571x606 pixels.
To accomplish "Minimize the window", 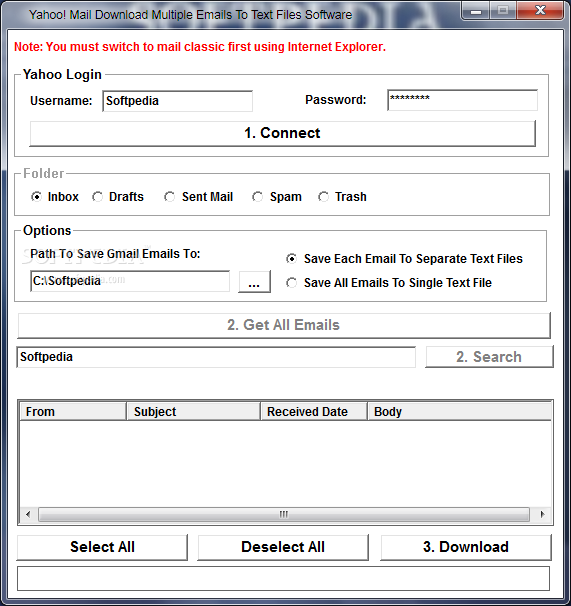I will click(476, 11).
